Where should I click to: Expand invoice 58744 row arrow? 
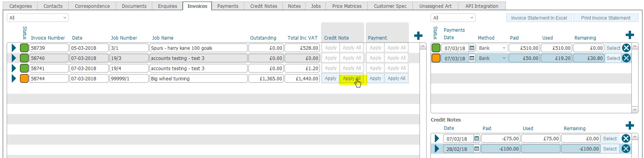(14, 78)
